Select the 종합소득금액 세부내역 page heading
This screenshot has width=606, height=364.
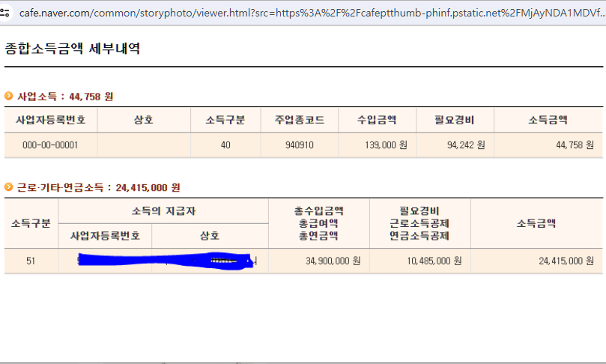coord(72,49)
